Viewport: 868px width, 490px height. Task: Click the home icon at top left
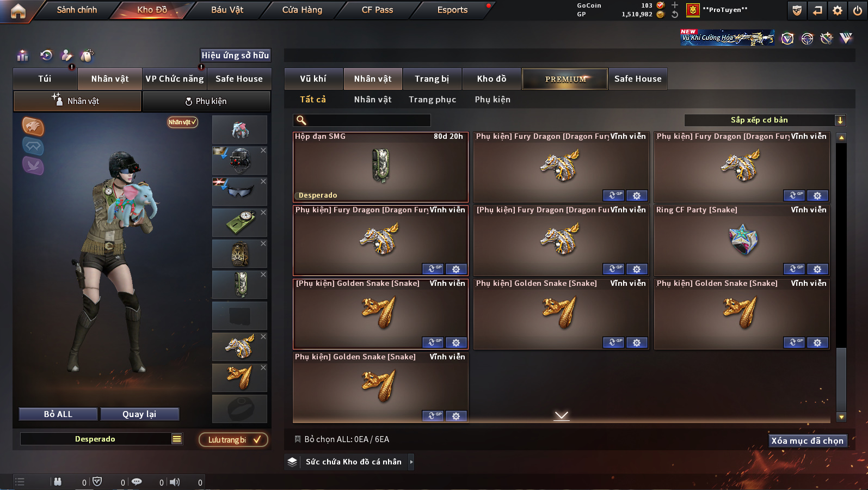pos(18,11)
